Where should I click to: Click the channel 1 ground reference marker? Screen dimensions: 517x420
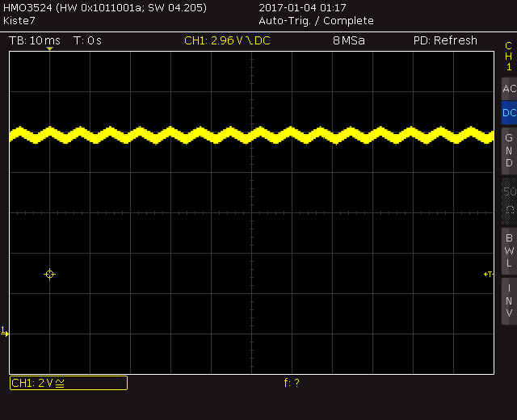[5, 332]
